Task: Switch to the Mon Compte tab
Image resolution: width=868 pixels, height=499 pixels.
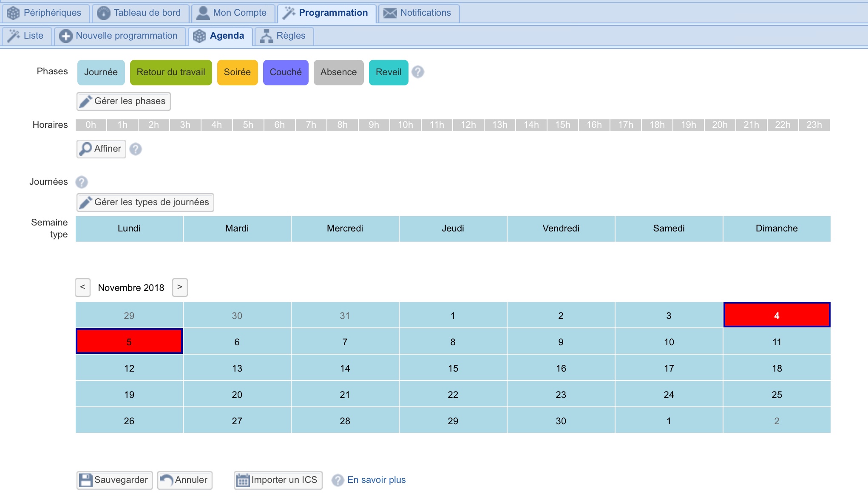Action: pos(233,13)
